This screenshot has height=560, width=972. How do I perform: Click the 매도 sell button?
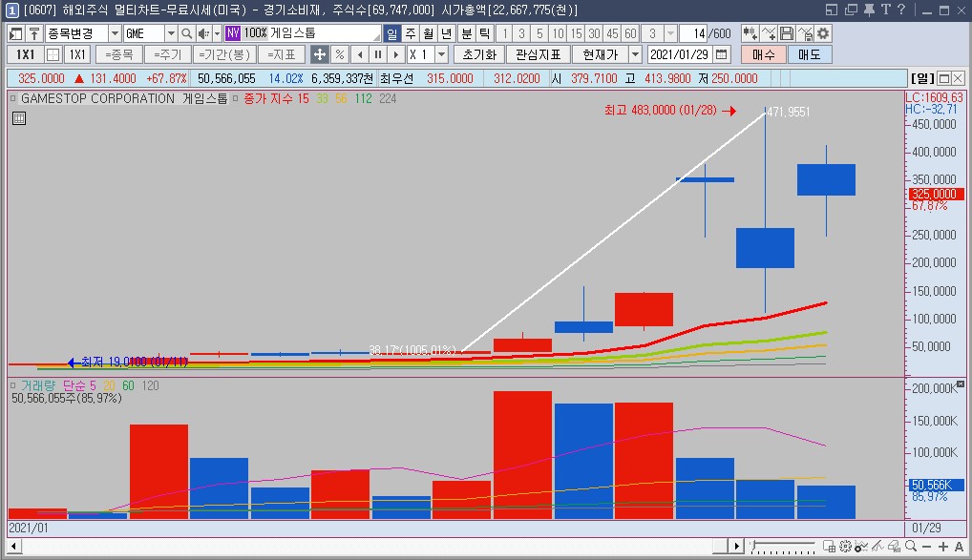pos(810,54)
